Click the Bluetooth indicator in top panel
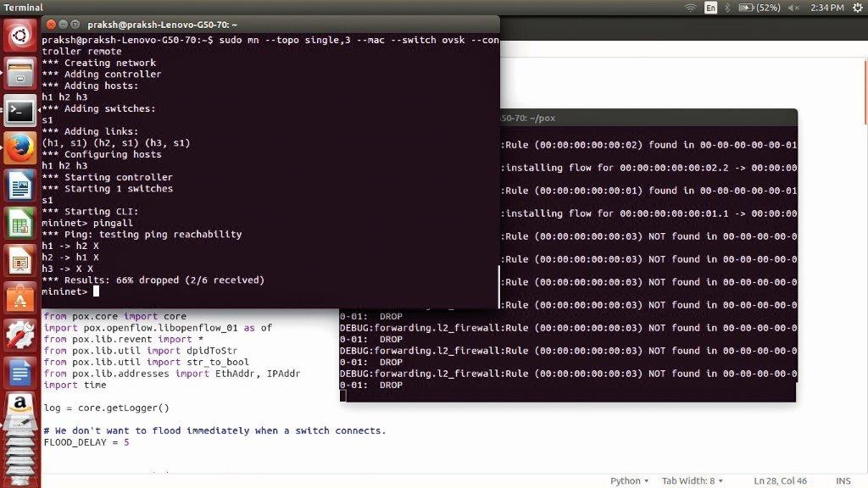This screenshot has width=868, height=488. point(728,7)
